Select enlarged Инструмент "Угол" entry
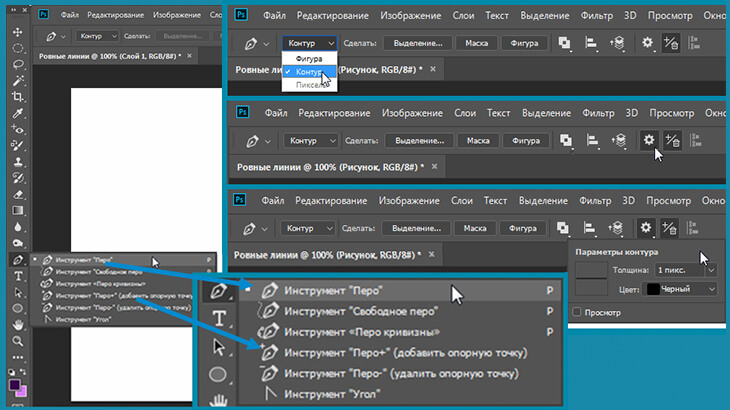Screen dimensions: 730x410 pos(400,394)
